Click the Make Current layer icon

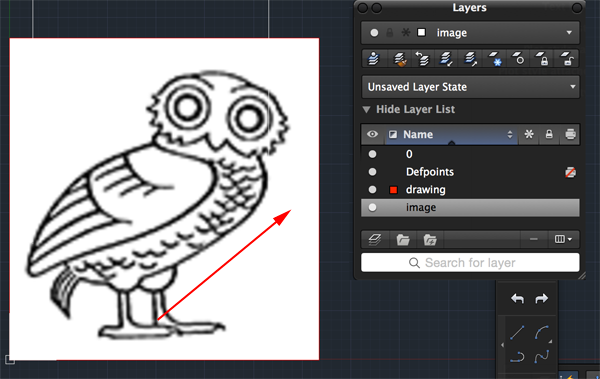pyautogui.click(x=373, y=59)
